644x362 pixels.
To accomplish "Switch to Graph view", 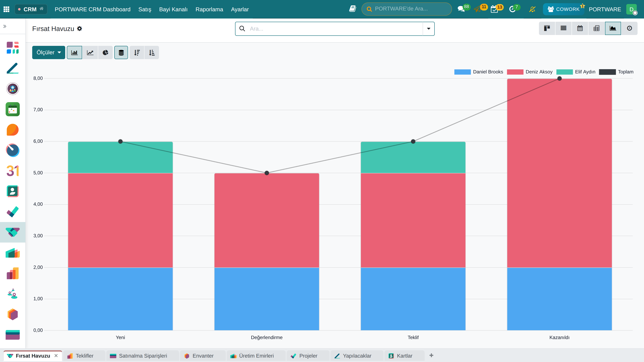I will [613, 28].
